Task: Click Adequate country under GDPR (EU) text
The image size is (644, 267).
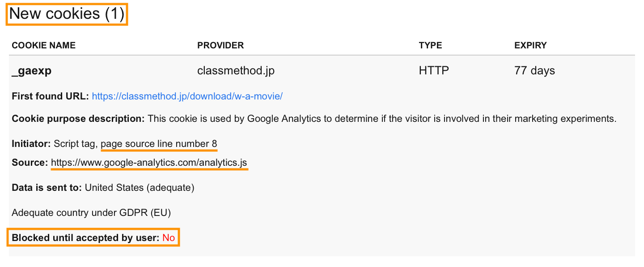Action: tap(91, 212)
